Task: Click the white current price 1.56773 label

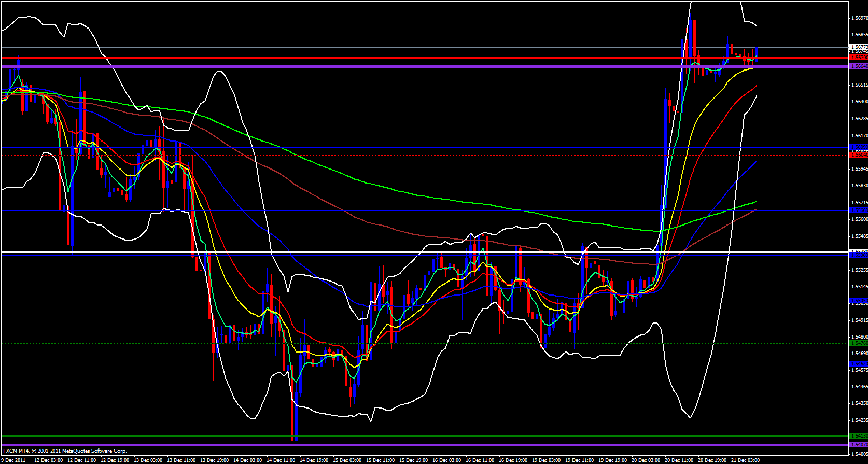Action: point(859,47)
